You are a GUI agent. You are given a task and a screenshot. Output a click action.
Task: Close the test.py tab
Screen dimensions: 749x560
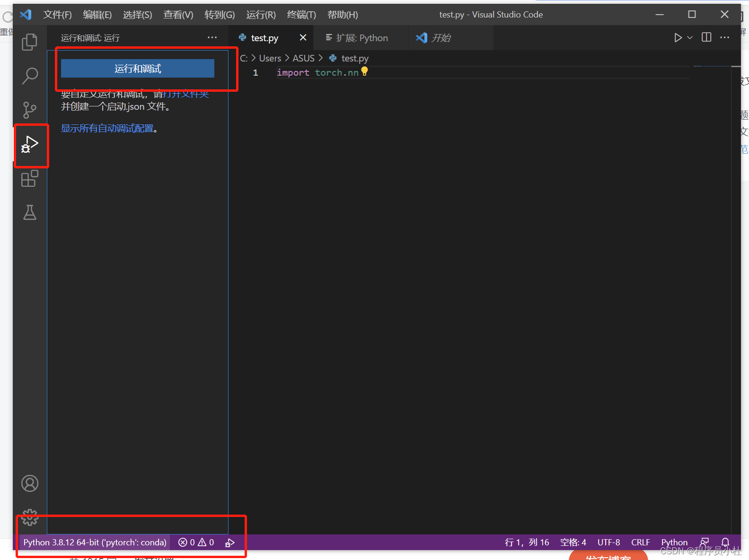pyautogui.click(x=303, y=37)
